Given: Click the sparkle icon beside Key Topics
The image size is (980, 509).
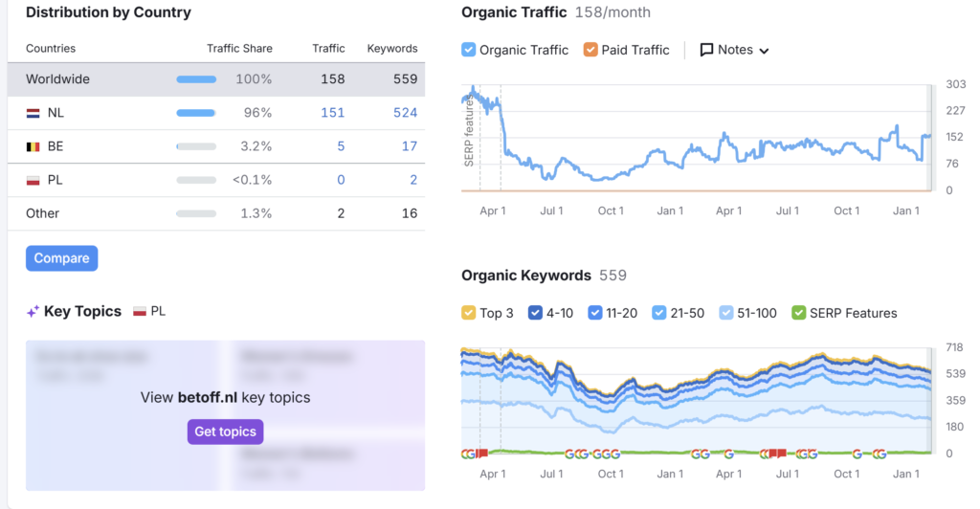Looking at the screenshot, I should 33,312.
